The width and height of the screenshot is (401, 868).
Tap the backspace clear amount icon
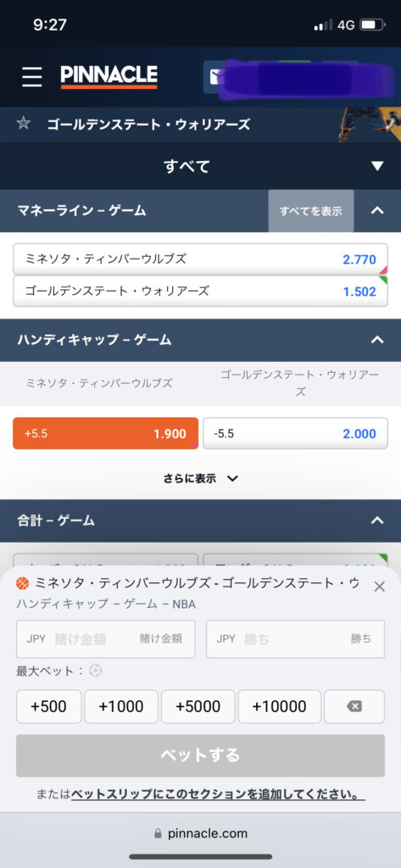coord(354,706)
